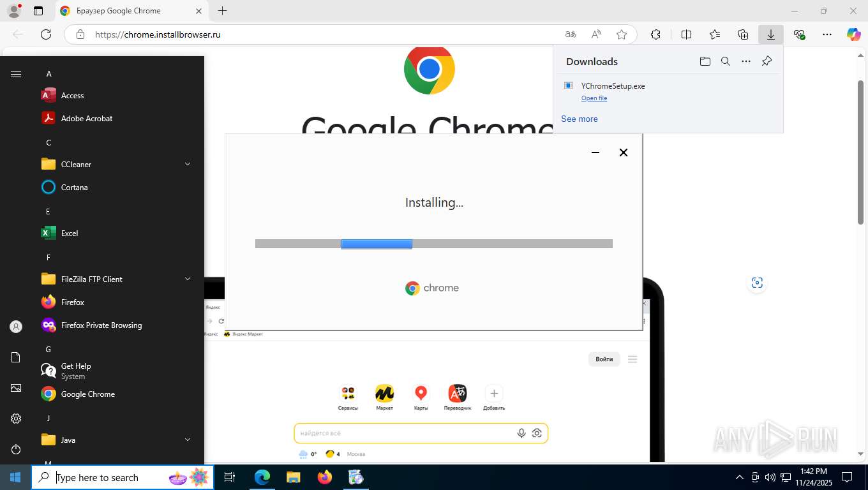Open the Favorites list
Viewport: 868px width, 490px height.
click(x=714, y=34)
